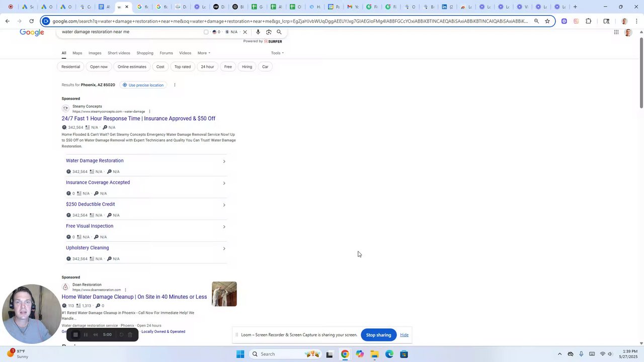This screenshot has width=644, height=362.
Task: Open the three-dot menu beside the Steamy Concepts URL
Action: tap(149, 112)
